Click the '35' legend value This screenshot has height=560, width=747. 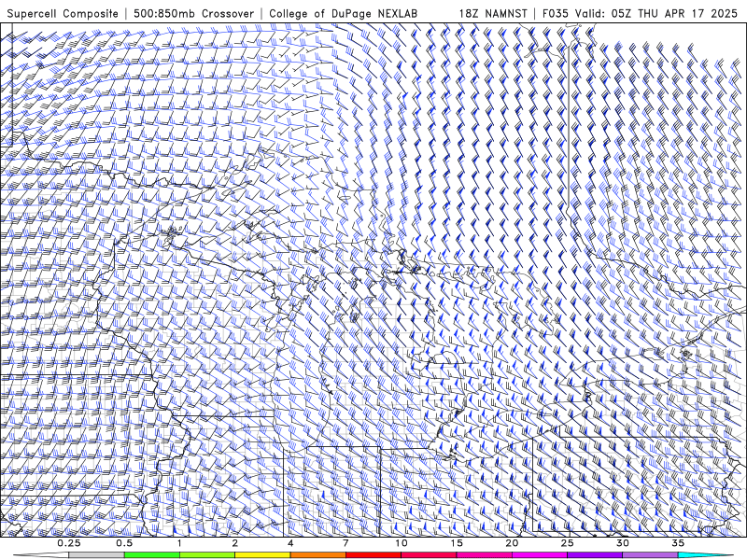(678, 543)
